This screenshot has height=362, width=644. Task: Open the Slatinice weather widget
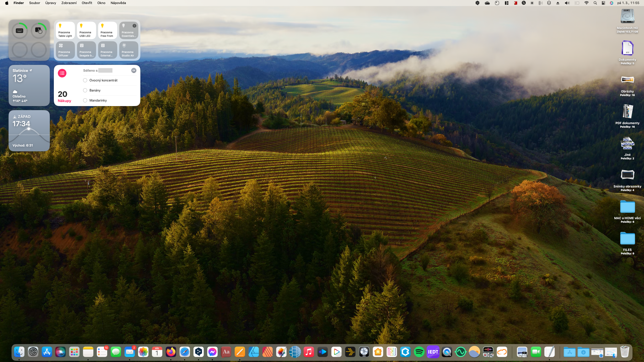coord(29,85)
